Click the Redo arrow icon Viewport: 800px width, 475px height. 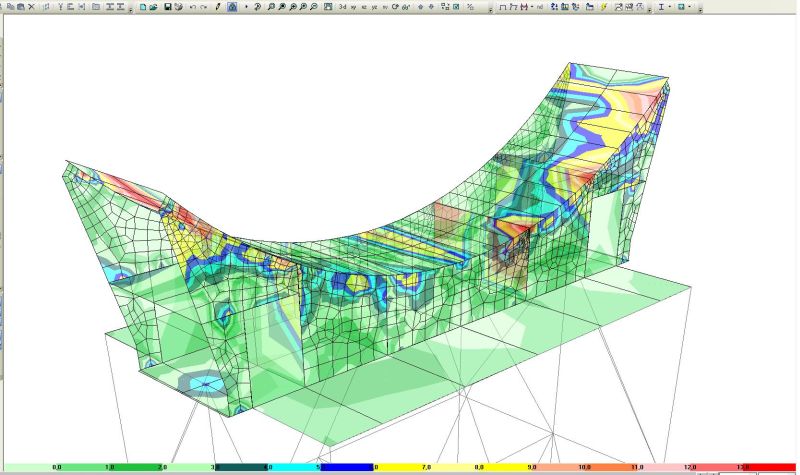(203, 6)
